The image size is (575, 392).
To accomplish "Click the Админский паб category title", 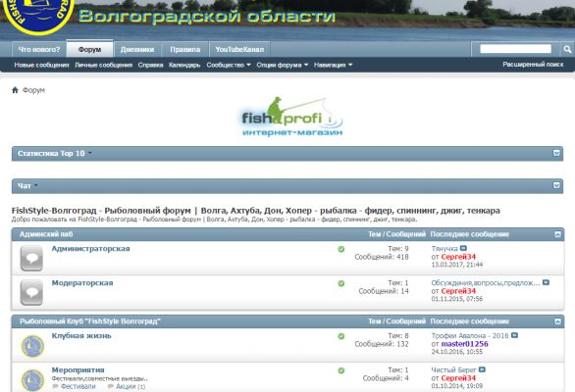I will click(46, 234).
